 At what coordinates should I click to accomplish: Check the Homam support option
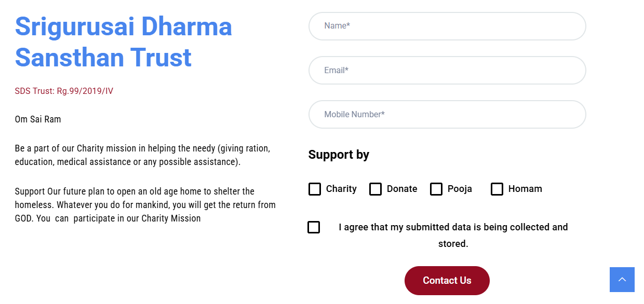tap(497, 189)
